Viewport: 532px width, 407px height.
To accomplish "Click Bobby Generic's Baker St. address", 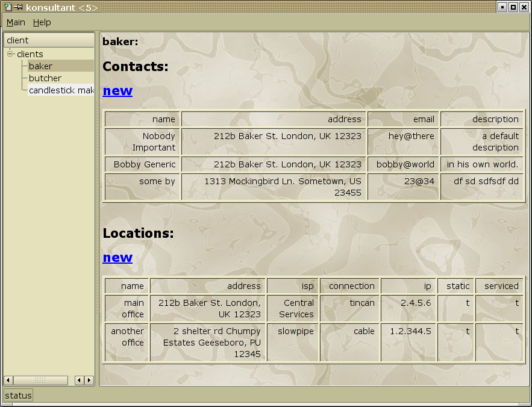I will (x=287, y=164).
